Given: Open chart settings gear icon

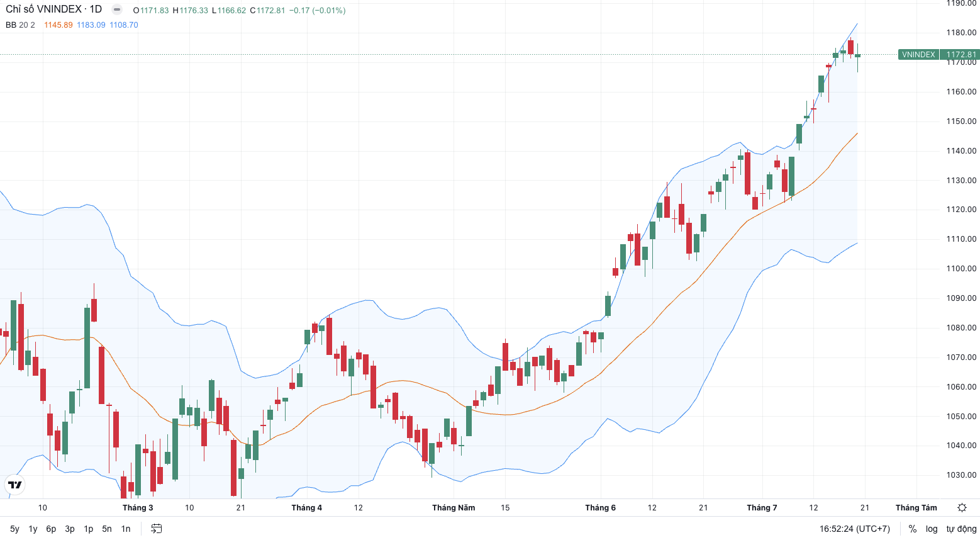Looking at the screenshot, I should tap(962, 508).
